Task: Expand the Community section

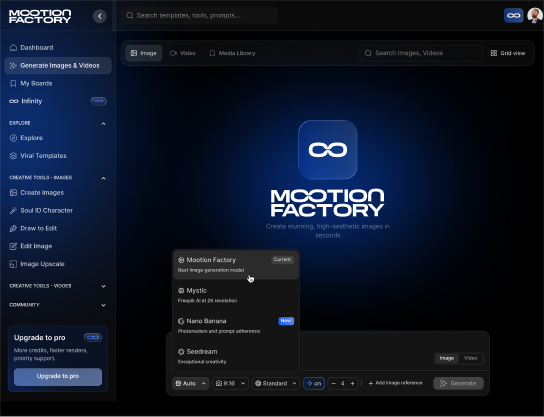Action: tap(103, 305)
